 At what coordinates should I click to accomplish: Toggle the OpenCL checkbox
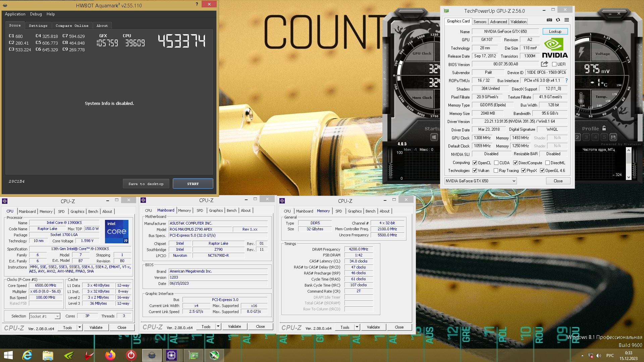[475, 163]
